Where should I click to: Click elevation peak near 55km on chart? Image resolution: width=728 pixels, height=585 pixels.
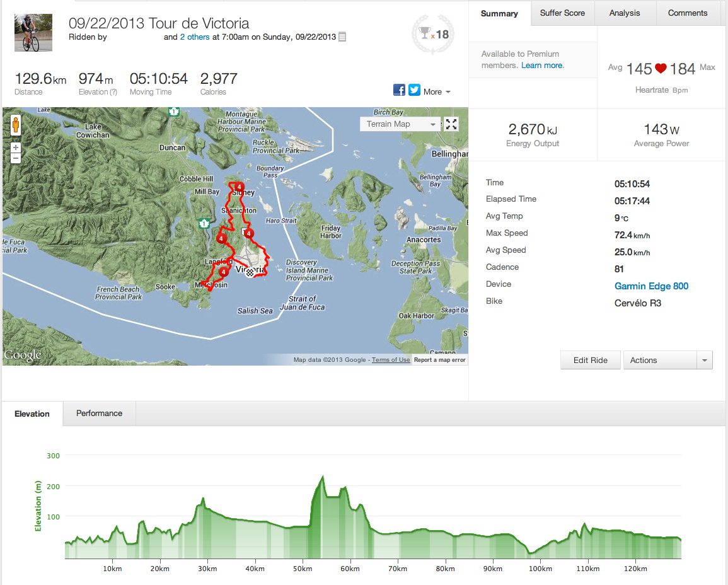[x=323, y=478]
